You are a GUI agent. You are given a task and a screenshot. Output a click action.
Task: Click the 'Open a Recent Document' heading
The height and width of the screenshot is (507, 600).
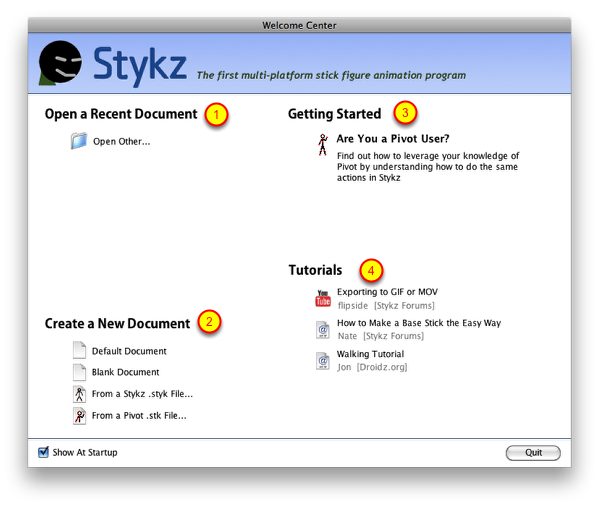pyautogui.click(x=121, y=114)
